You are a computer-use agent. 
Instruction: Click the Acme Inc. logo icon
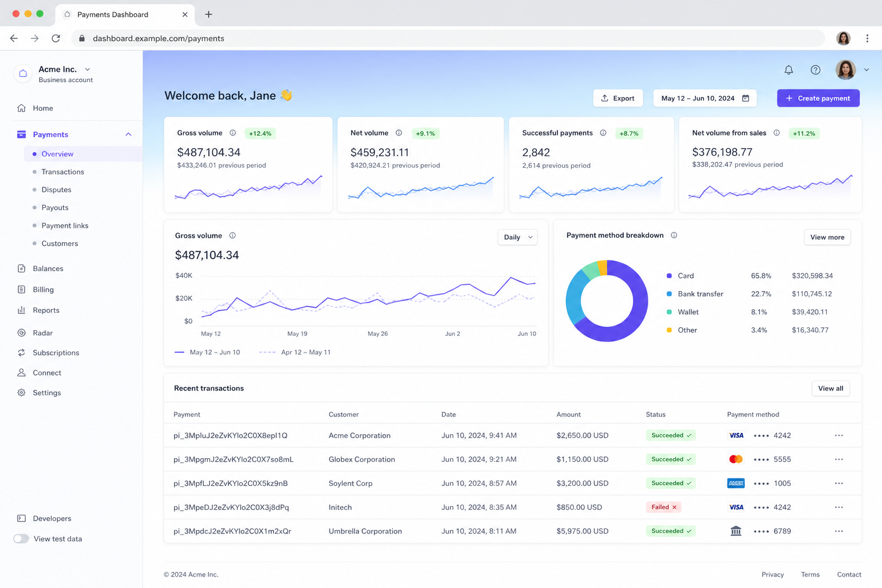pos(23,73)
